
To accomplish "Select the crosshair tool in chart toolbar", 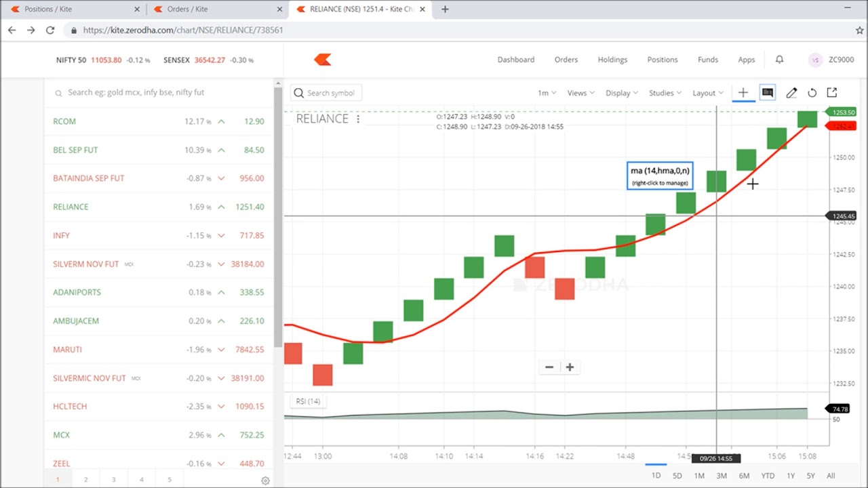I will click(x=743, y=93).
